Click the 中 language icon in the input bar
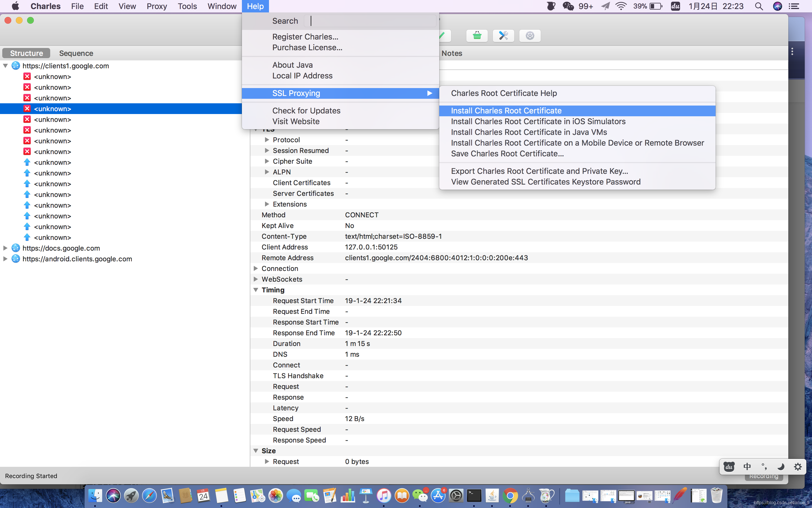 (747, 467)
